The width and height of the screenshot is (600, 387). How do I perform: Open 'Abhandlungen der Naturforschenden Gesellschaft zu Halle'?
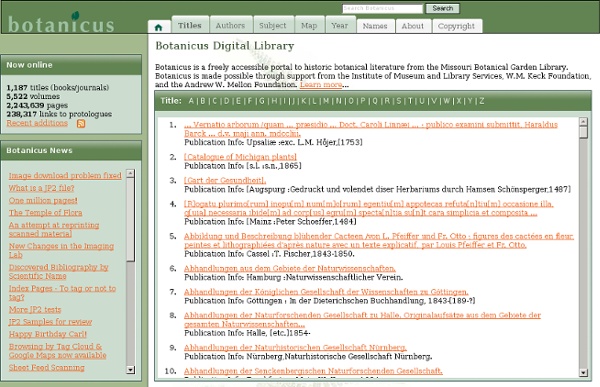pos(362,320)
